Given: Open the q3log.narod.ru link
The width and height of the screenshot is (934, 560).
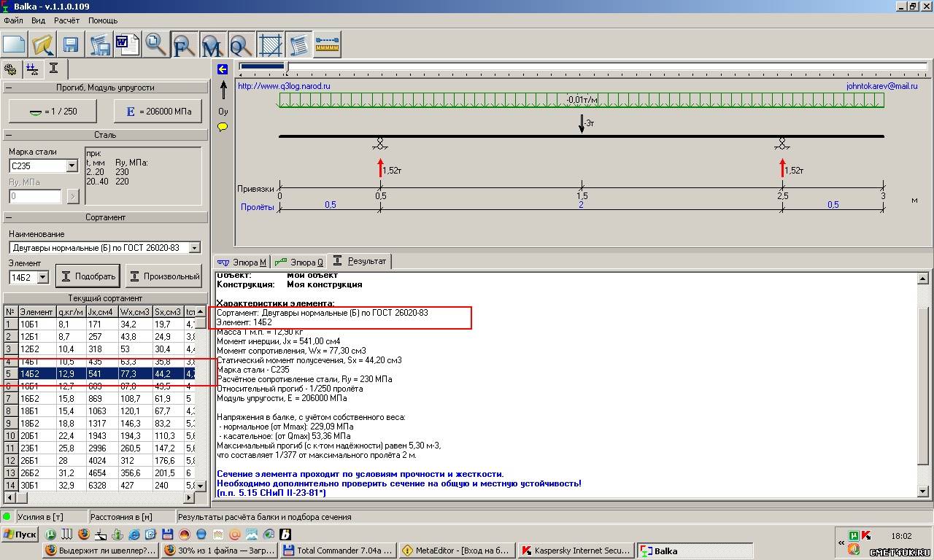Looking at the screenshot, I should (284, 86).
